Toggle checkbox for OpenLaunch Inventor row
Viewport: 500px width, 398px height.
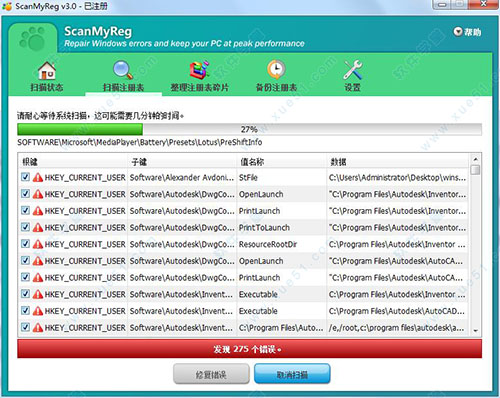[x=25, y=194]
